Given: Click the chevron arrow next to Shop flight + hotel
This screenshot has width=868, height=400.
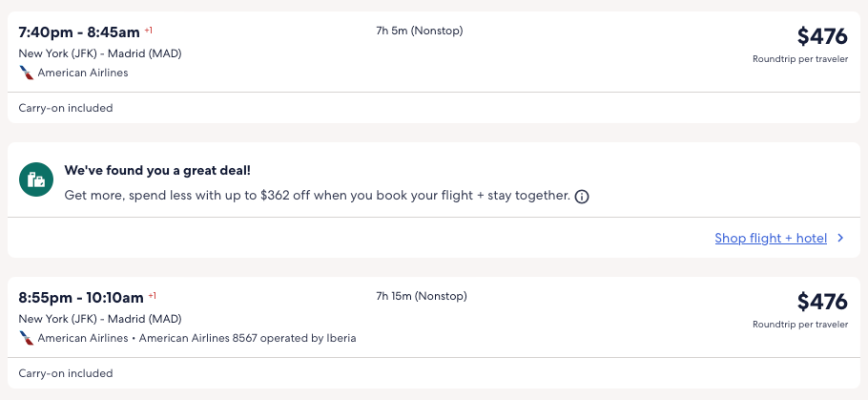Looking at the screenshot, I should [840, 239].
